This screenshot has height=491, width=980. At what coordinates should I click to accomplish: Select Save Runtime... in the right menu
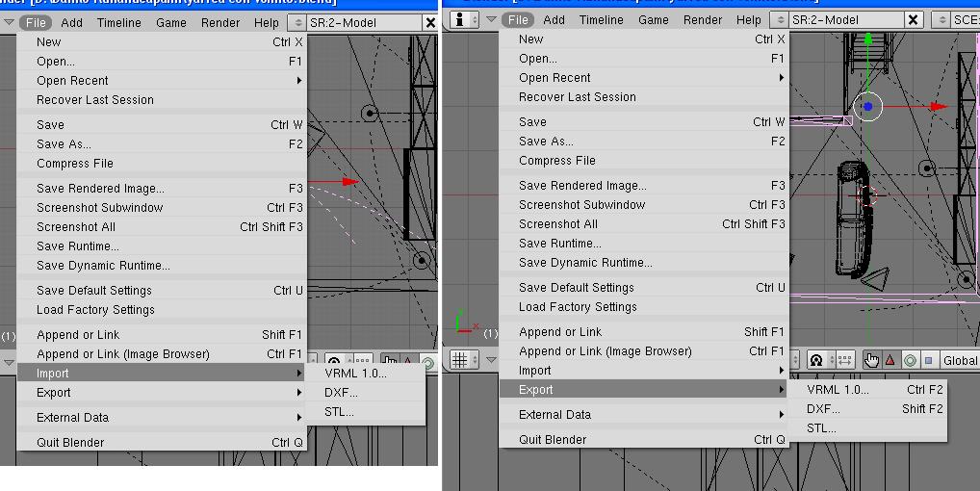(644, 244)
